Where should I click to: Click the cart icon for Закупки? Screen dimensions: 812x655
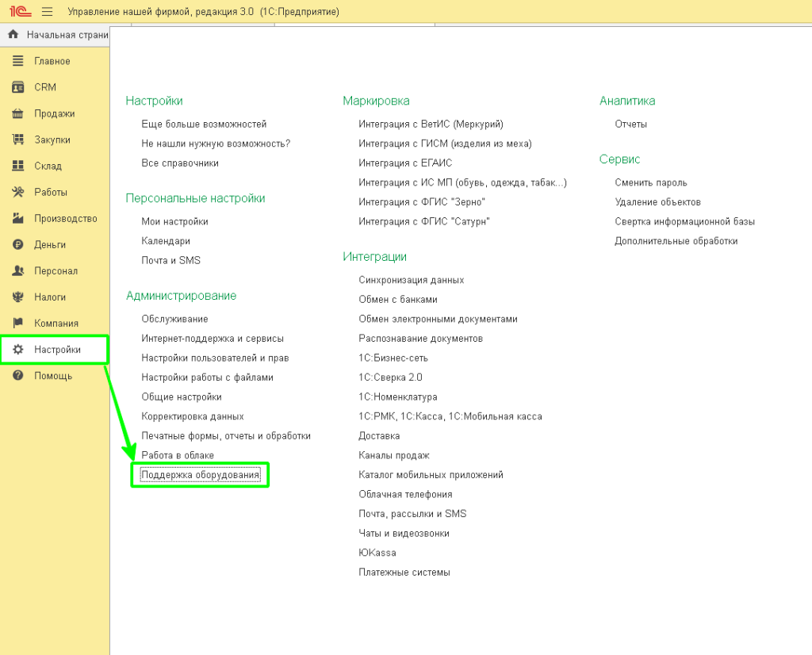(x=17, y=140)
